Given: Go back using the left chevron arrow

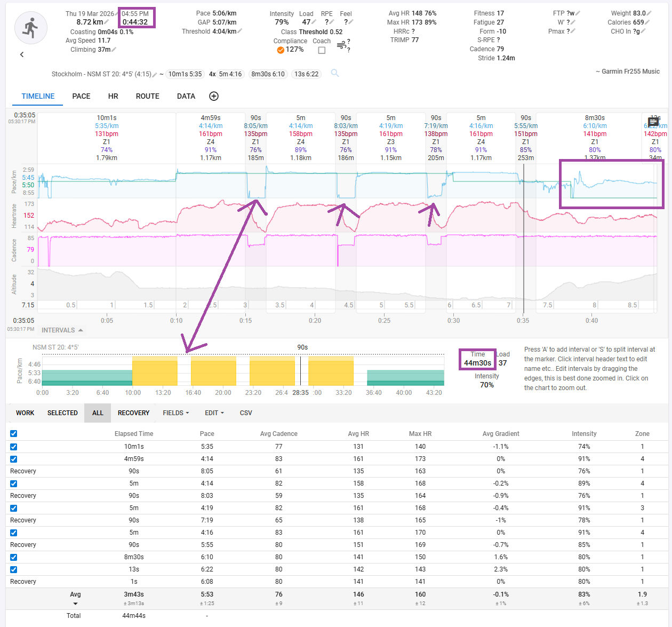Looking at the screenshot, I should [x=22, y=54].
